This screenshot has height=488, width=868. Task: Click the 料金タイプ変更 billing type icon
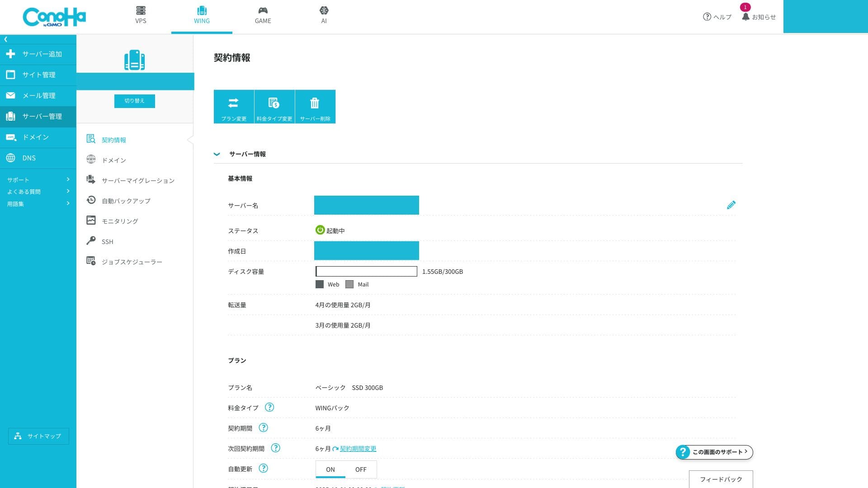(274, 103)
